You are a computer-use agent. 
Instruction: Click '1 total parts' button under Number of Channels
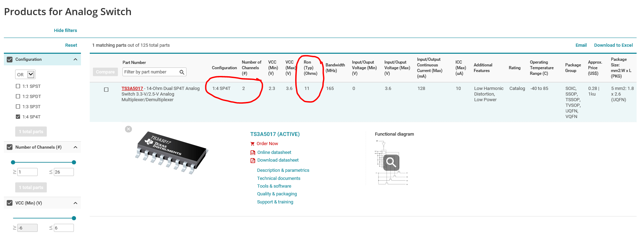[31, 187]
